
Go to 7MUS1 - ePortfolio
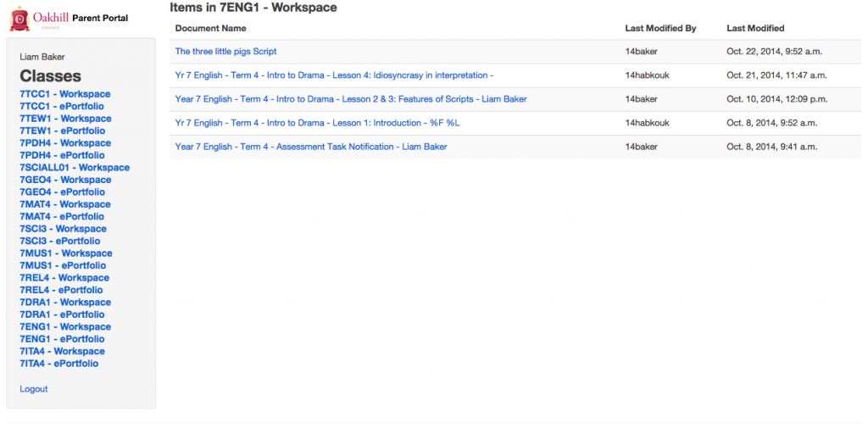63,265
